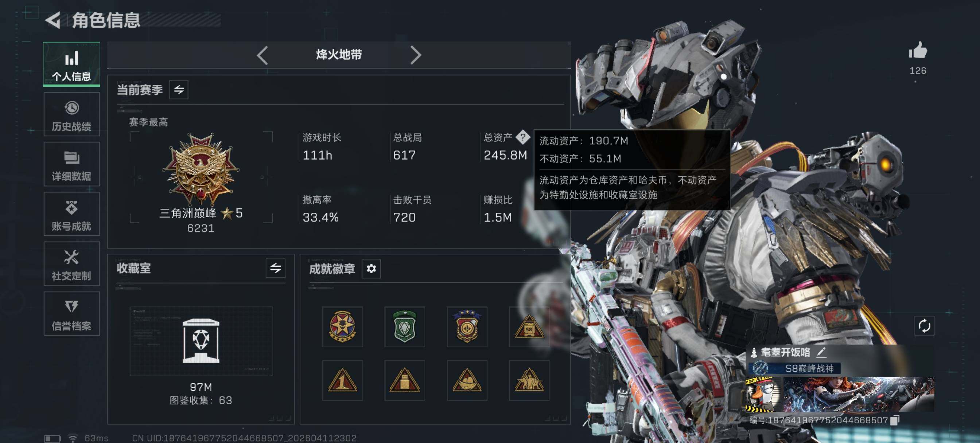
Task: Click the back arrow beside 角色信息
Action: coord(53,20)
